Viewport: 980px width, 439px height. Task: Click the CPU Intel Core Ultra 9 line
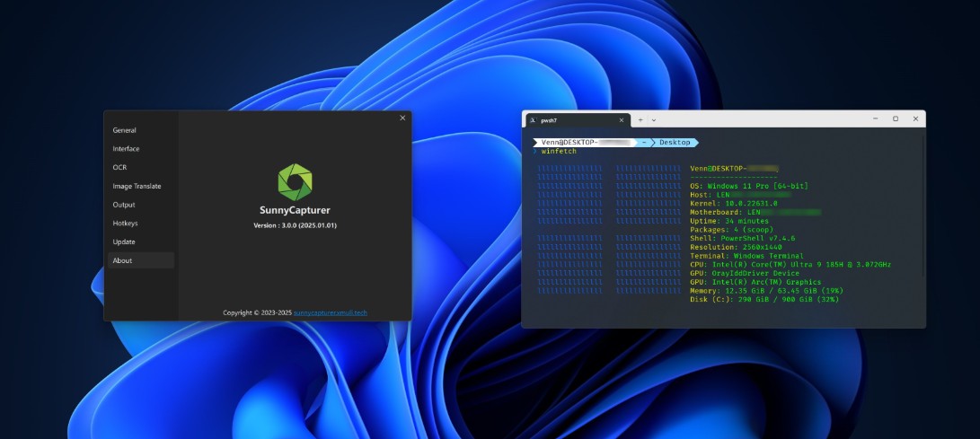tap(790, 265)
